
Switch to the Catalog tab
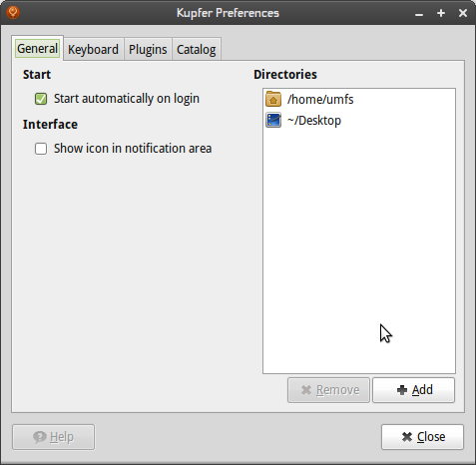(x=197, y=50)
